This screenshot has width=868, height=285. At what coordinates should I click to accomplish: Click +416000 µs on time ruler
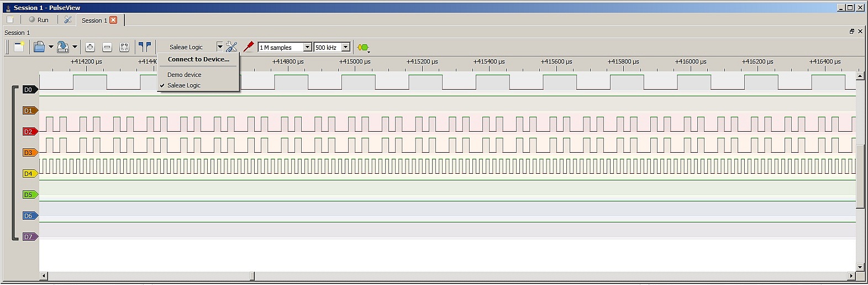(690, 61)
